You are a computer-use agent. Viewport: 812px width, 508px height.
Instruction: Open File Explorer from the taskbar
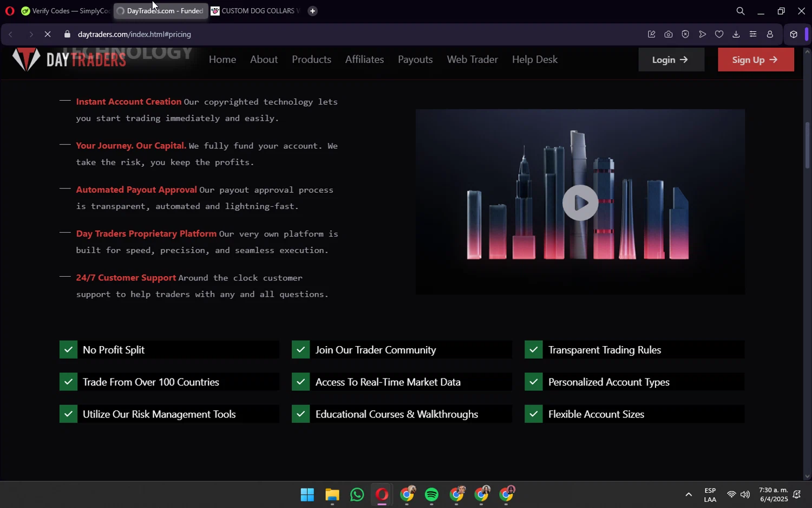pos(332,494)
